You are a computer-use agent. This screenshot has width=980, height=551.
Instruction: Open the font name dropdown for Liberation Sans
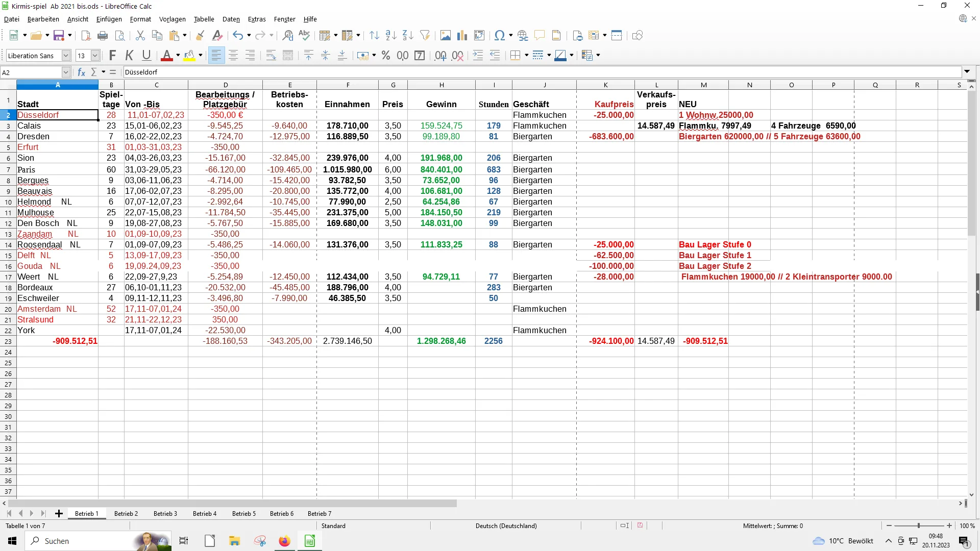click(66, 56)
